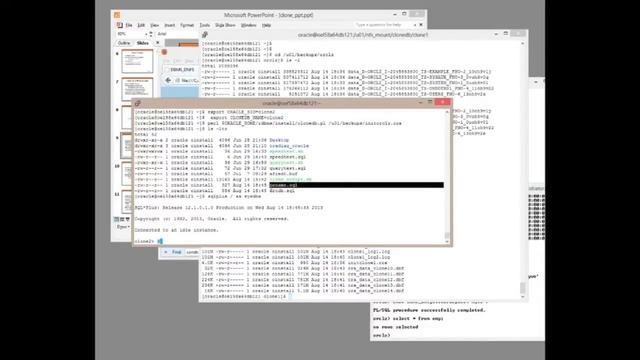Select the DBMS_STATS tab in browser window
The image size is (640, 360).
click(x=182, y=70)
